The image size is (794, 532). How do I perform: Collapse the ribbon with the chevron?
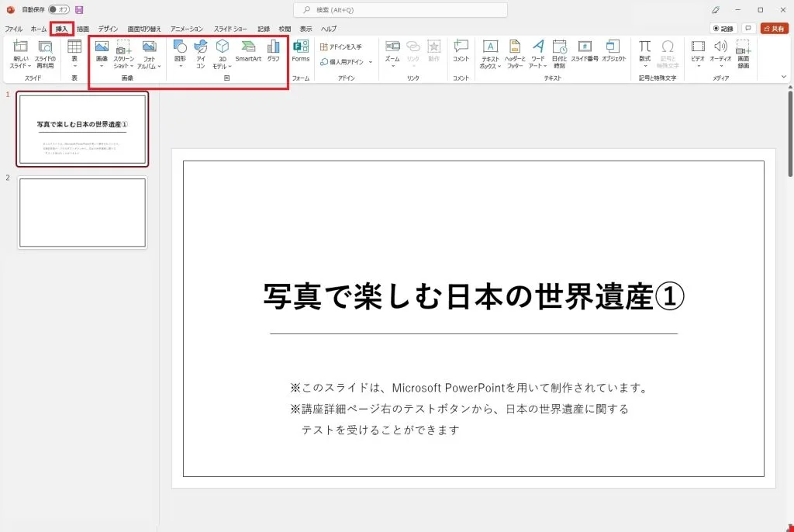[x=784, y=77]
